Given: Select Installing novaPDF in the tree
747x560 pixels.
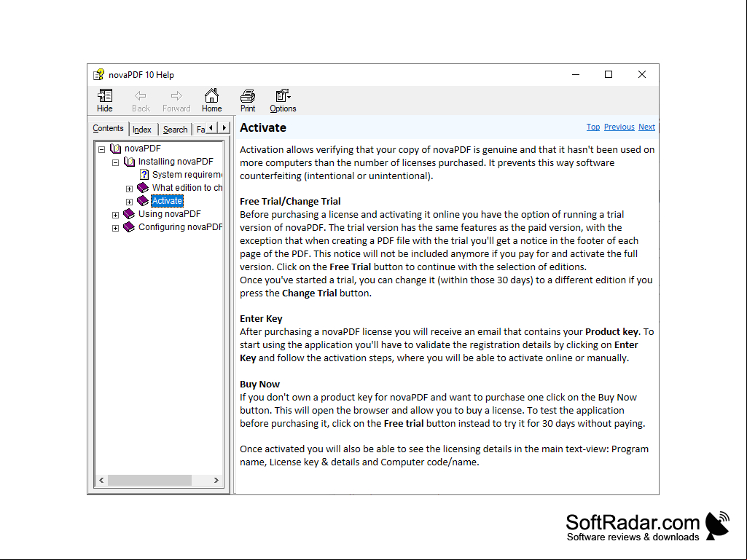Looking at the screenshot, I should (176, 162).
